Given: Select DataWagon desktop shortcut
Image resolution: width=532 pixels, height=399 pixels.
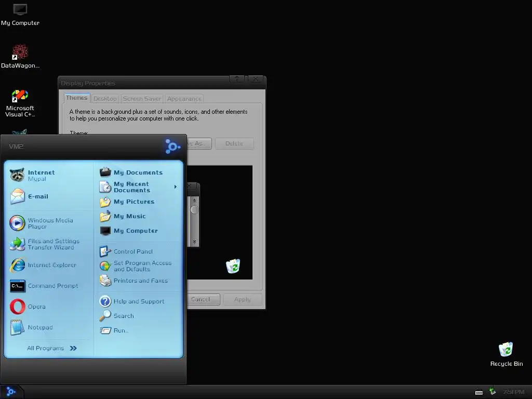Looking at the screenshot, I should click(x=20, y=56).
